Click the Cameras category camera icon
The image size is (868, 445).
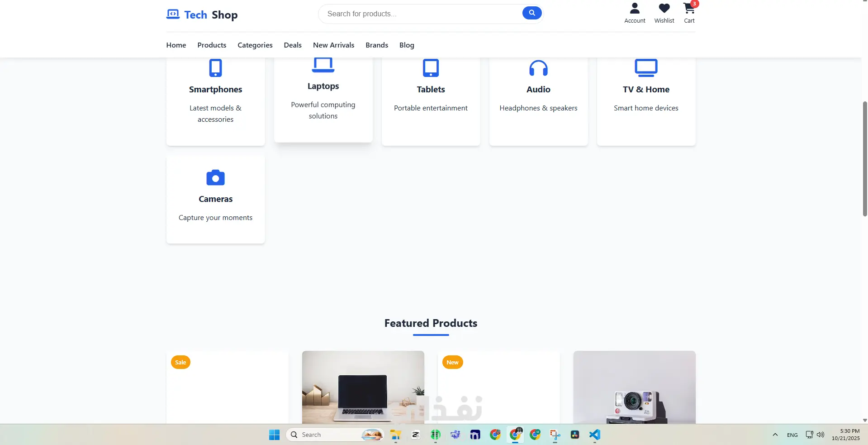tap(216, 177)
